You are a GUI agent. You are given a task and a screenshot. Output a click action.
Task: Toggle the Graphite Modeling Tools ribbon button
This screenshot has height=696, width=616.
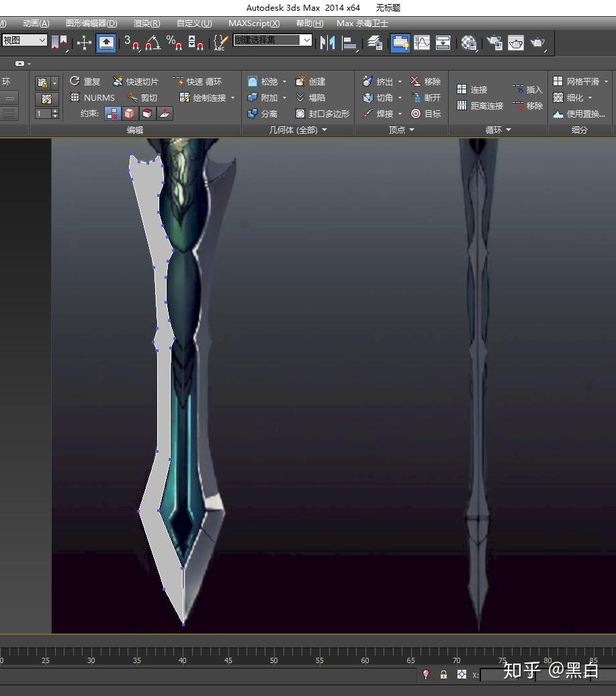point(400,42)
